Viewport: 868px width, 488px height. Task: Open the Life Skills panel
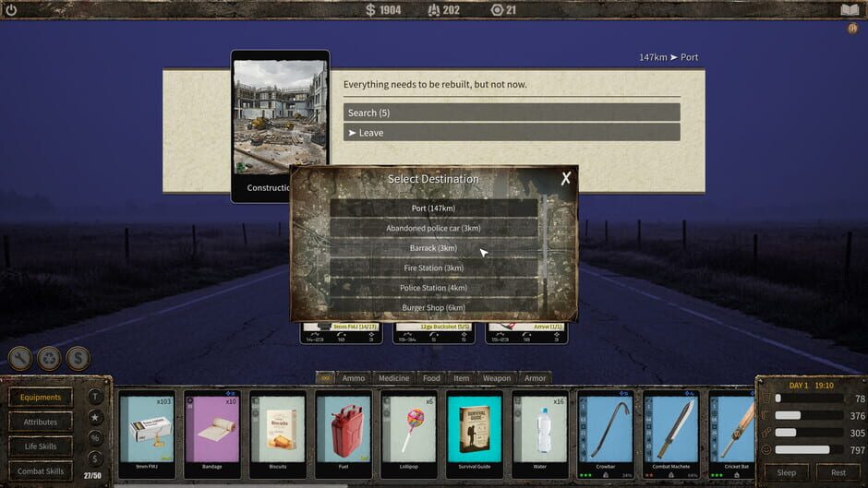(x=41, y=446)
